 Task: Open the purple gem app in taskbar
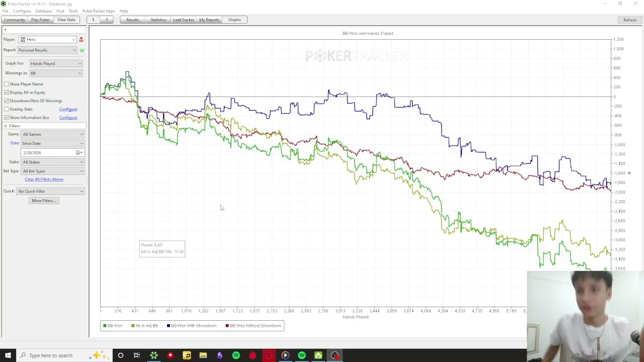[219, 355]
